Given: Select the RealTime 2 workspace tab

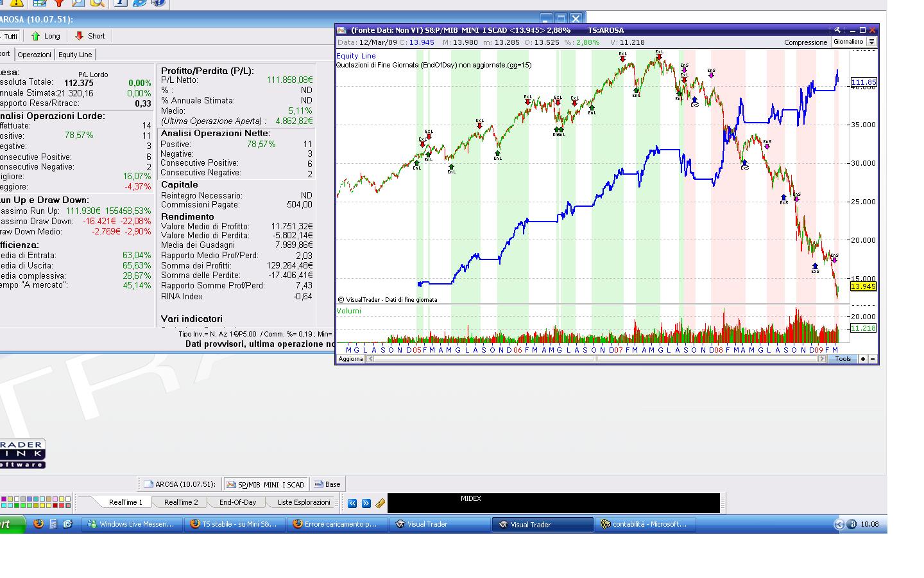Looking at the screenshot, I should [181, 502].
